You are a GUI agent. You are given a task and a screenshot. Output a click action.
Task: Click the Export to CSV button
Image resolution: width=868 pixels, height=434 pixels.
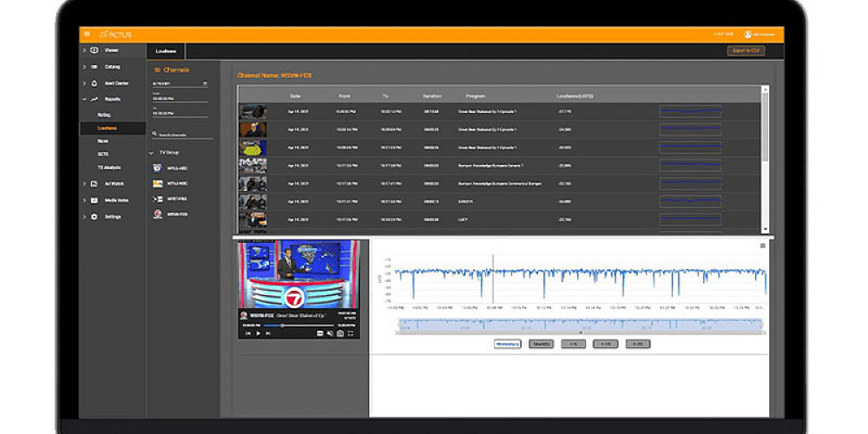[x=746, y=51]
